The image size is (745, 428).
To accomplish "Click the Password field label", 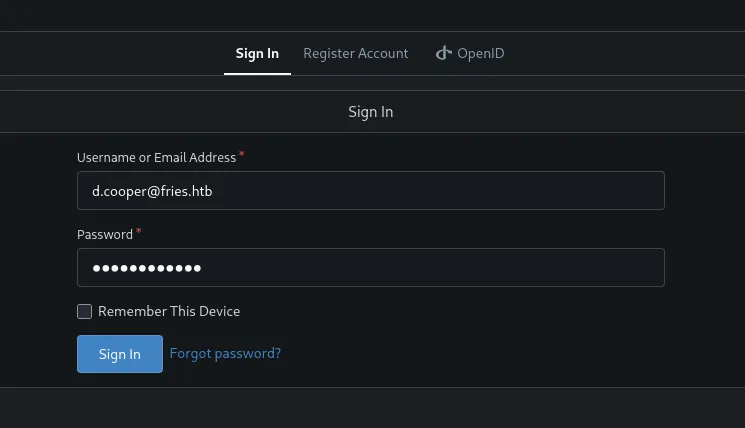I will [105, 234].
